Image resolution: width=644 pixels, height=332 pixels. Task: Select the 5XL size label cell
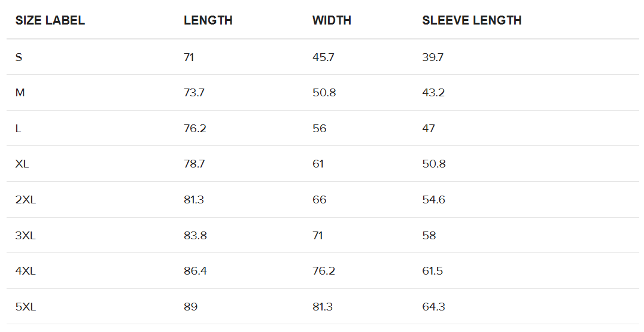(26, 307)
